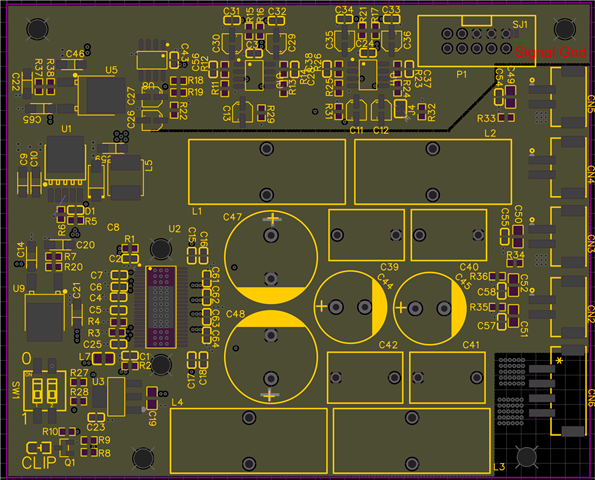Select the C40 box capacitor footprint
The height and width of the screenshot is (480, 595).
click(449, 235)
